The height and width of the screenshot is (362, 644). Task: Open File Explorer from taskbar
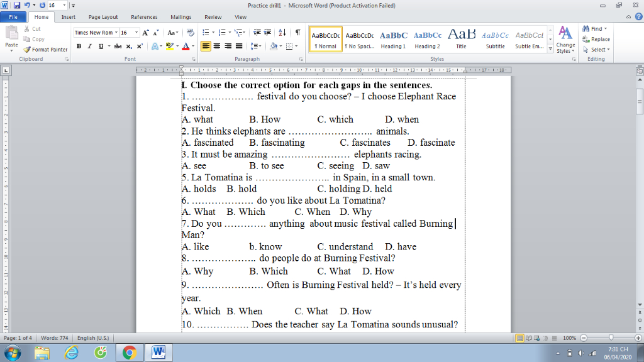pyautogui.click(x=42, y=353)
